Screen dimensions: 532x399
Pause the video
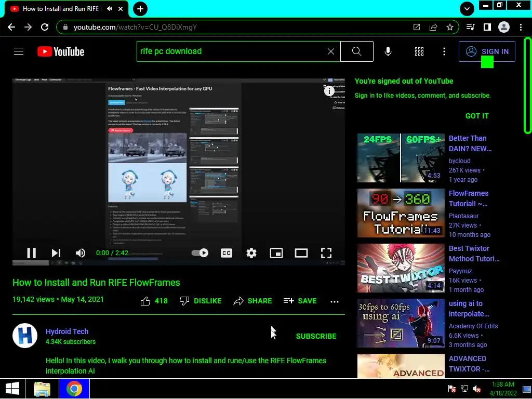(x=32, y=253)
